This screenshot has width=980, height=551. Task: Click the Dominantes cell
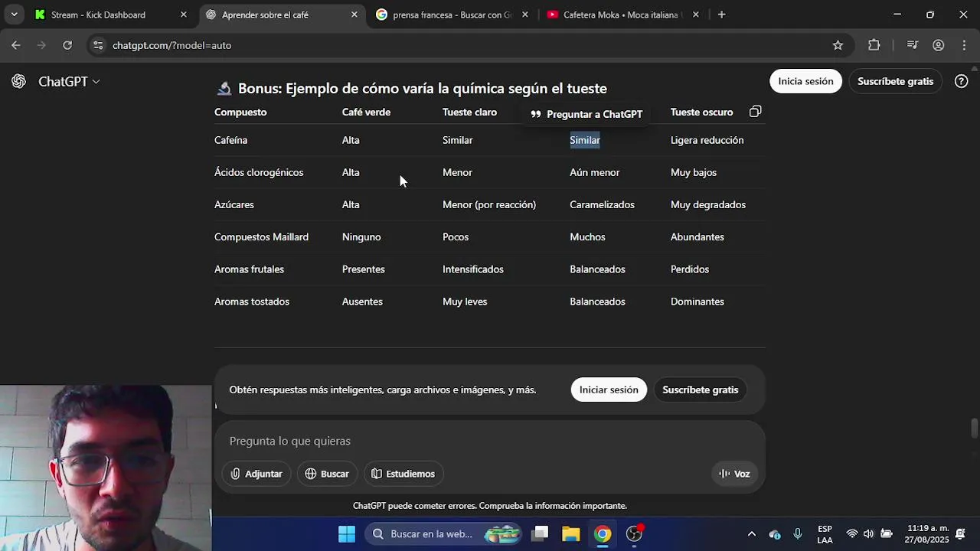(697, 302)
